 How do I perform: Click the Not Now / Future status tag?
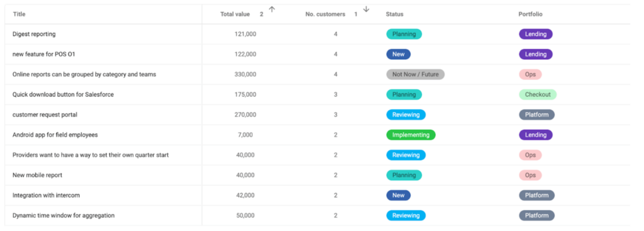click(x=415, y=74)
